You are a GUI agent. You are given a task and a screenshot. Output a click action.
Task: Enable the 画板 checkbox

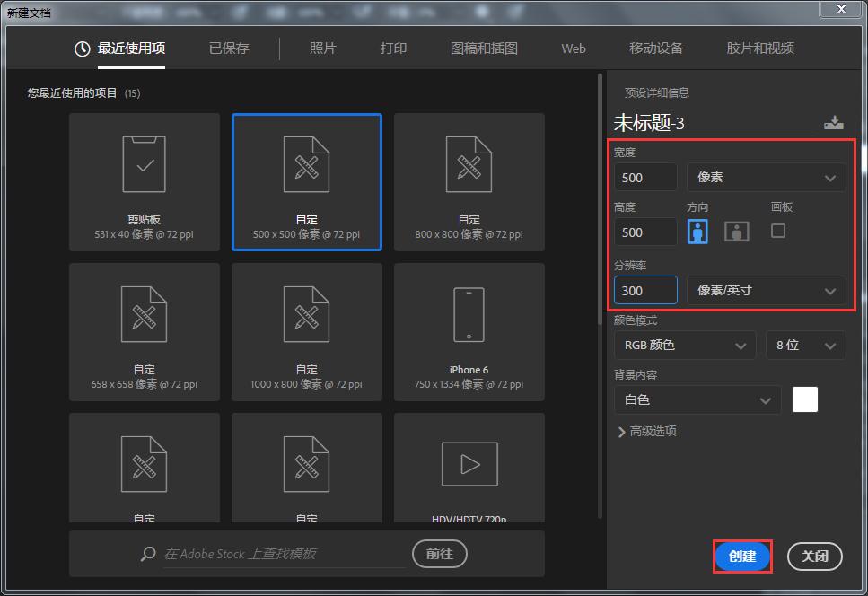click(777, 231)
